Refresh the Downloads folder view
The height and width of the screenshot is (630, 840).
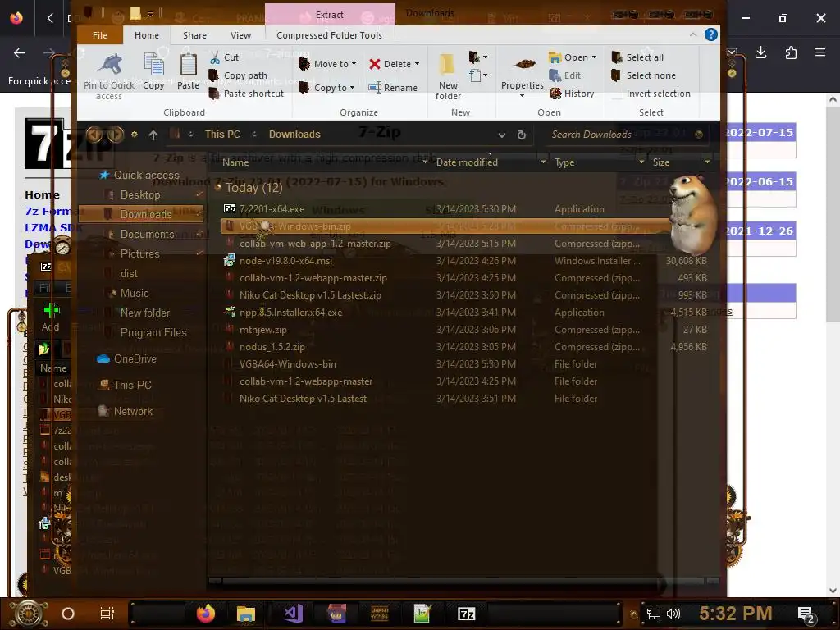click(521, 135)
